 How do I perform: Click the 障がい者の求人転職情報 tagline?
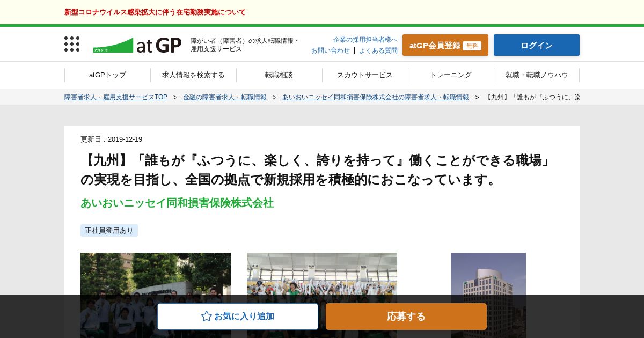pos(245,45)
